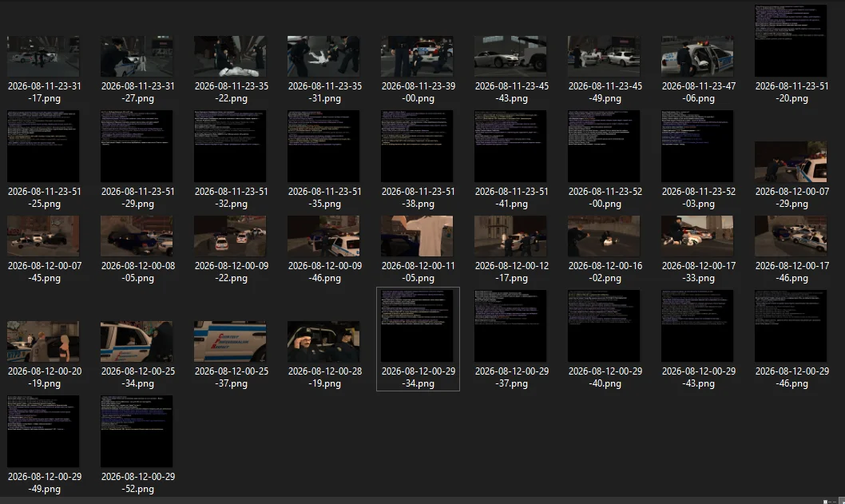The width and height of the screenshot is (845, 504).
Task: Select 2026-08-11-23-51-35.png text thumbnail
Action: coord(324,146)
